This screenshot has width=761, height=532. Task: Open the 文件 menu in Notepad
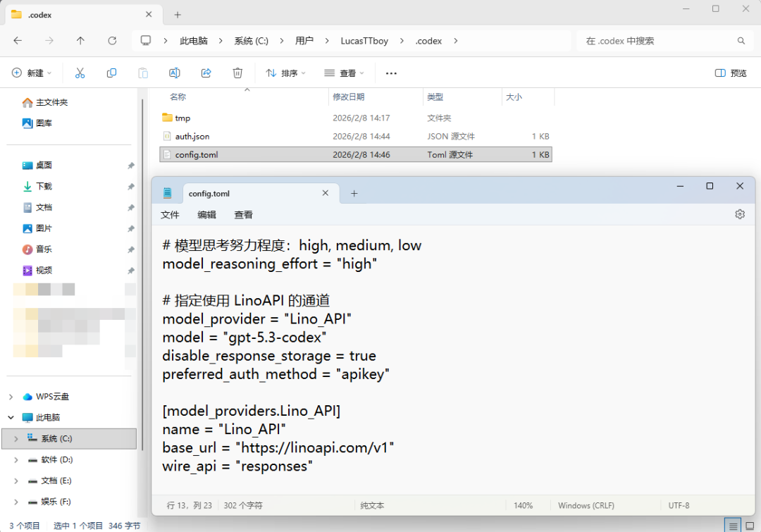[170, 214]
